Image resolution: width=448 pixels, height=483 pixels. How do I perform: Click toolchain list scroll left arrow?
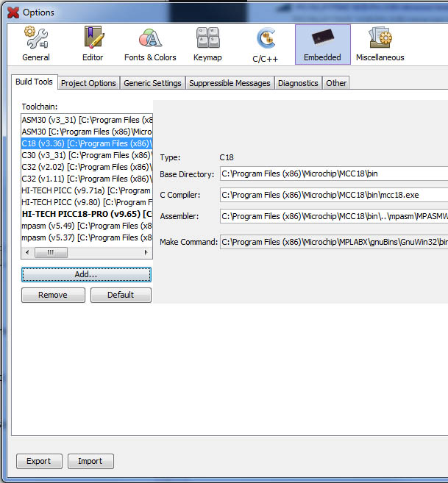27,253
